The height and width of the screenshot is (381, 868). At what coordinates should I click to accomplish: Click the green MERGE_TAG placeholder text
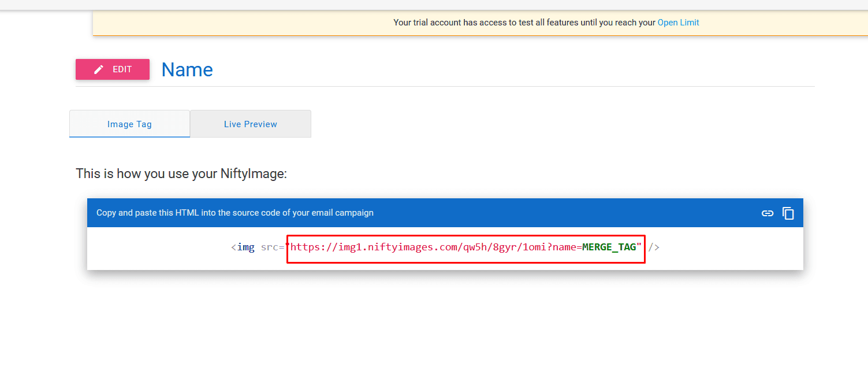coord(609,247)
